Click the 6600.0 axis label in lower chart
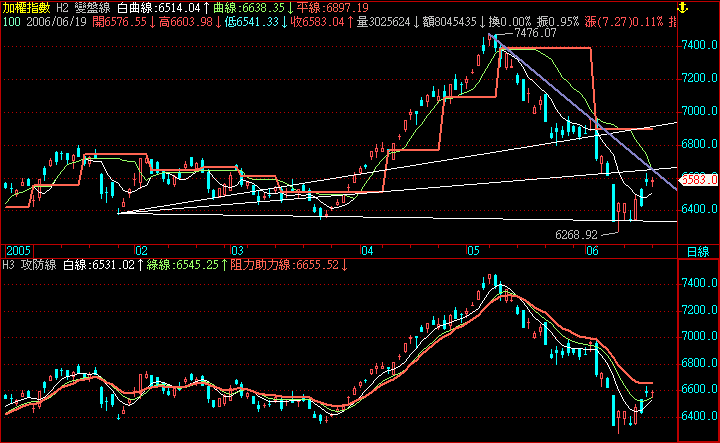Image resolution: width=720 pixels, height=443 pixels. (700, 389)
